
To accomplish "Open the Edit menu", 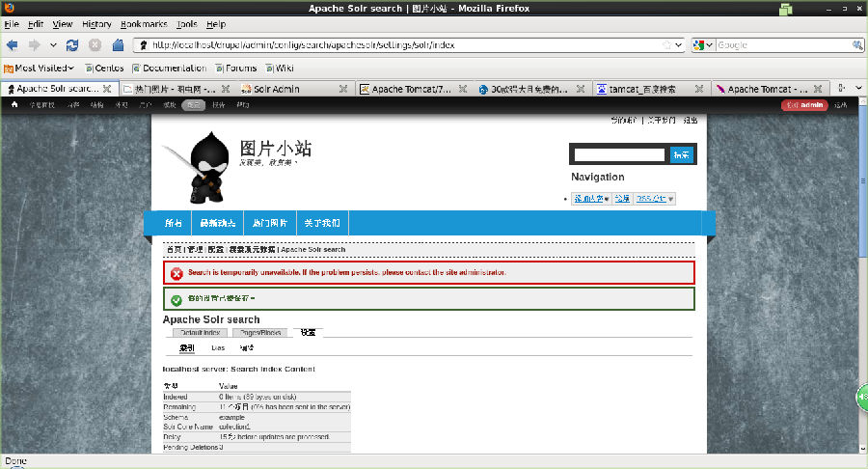I will tap(36, 24).
